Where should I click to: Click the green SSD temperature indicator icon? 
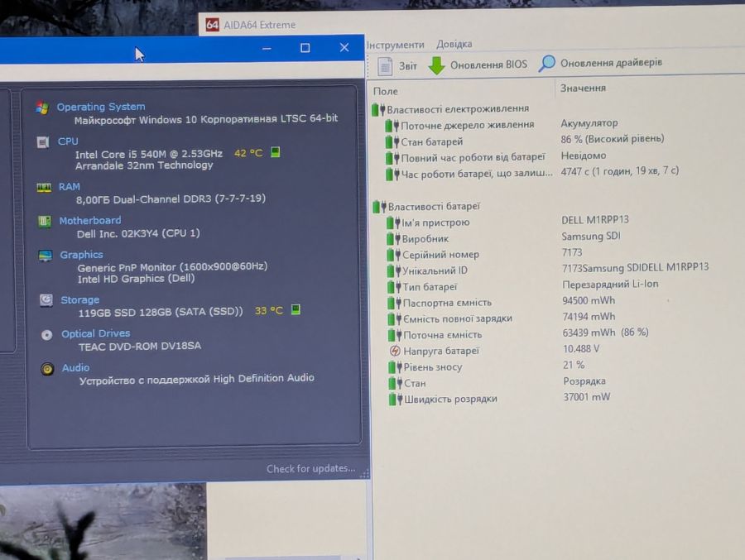click(296, 309)
